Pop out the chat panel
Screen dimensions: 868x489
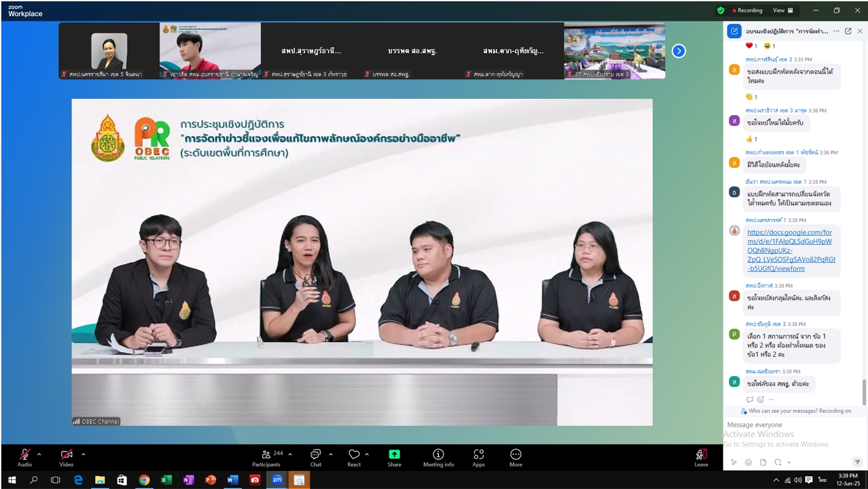pyautogui.click(x=848, y=31)
